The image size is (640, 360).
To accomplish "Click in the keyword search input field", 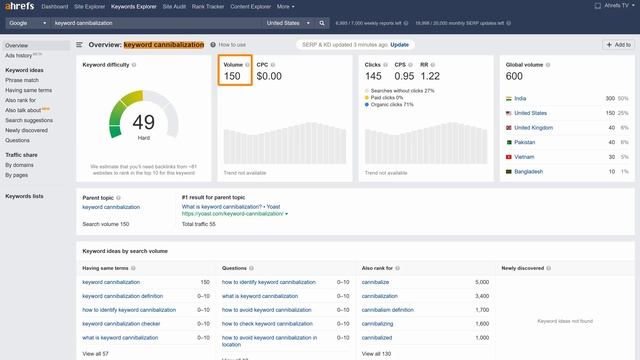I will point(156,23).
